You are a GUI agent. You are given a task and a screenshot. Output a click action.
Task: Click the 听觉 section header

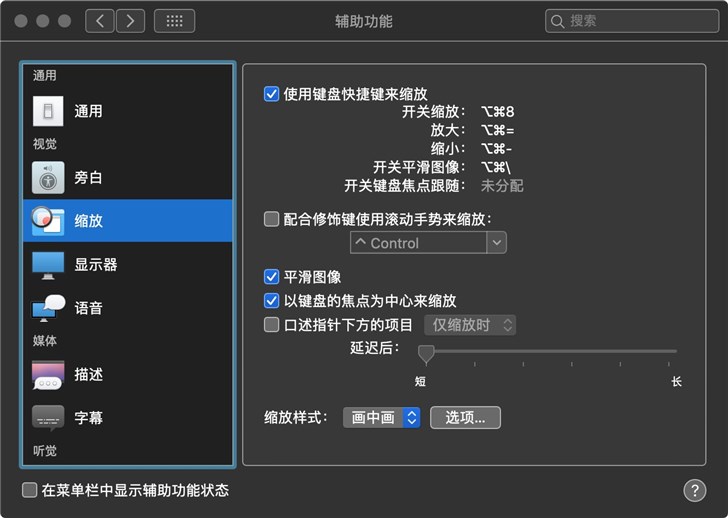(45, 451)
